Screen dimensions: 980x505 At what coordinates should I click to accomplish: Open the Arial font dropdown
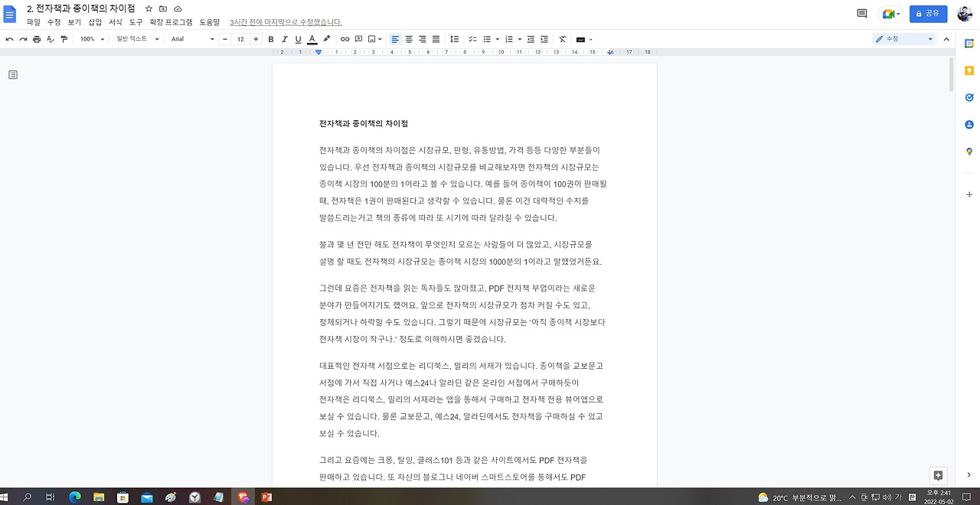[190, 39]
